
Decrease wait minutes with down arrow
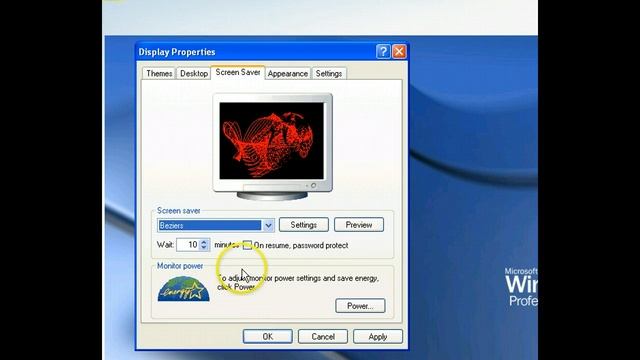[x=204, y=248]
